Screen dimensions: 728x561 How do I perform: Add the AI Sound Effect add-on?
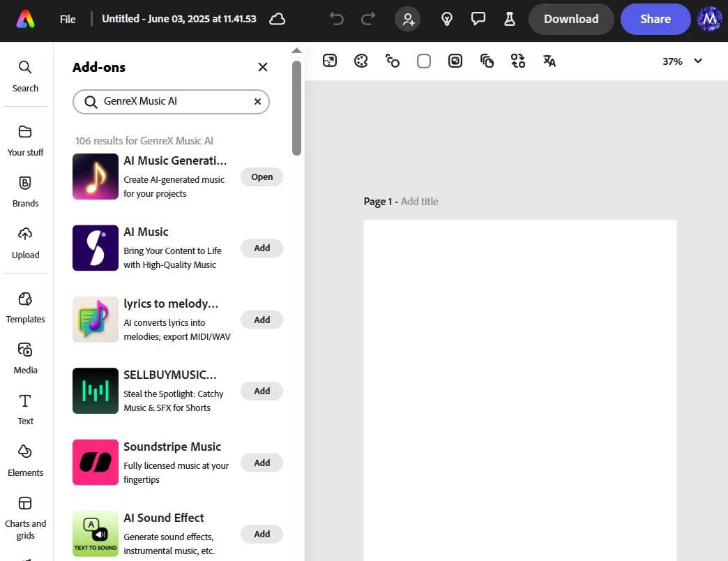point(262,534)
